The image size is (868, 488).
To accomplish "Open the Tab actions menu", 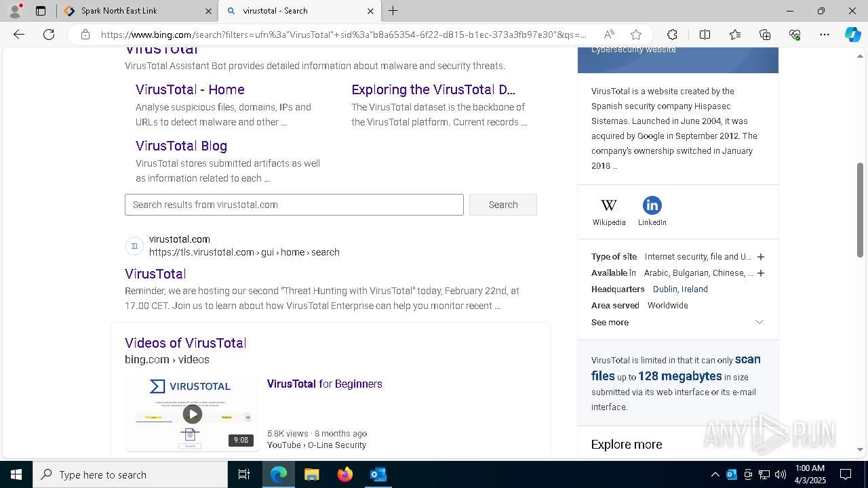I will click(x=41, y=11).
